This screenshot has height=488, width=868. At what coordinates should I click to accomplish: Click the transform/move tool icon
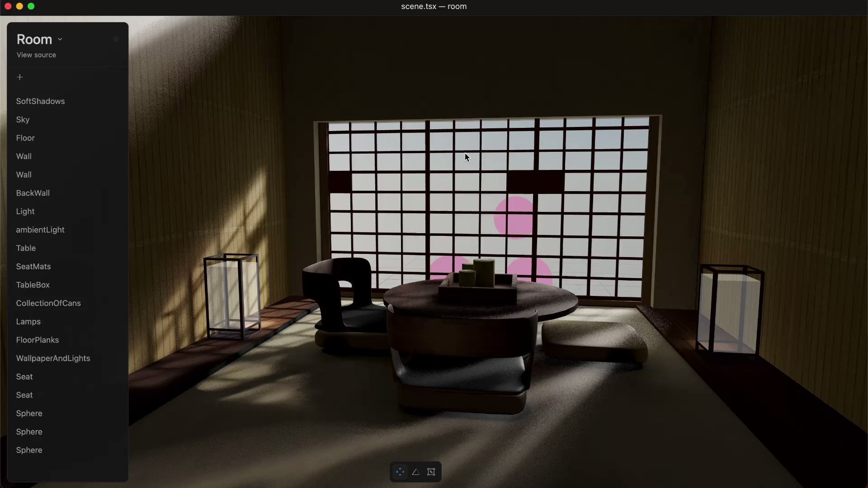click(400, 472)
